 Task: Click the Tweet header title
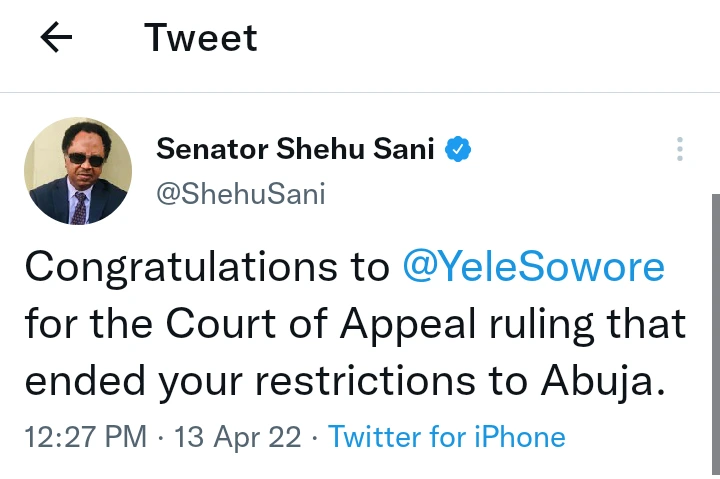coord(201,38)
